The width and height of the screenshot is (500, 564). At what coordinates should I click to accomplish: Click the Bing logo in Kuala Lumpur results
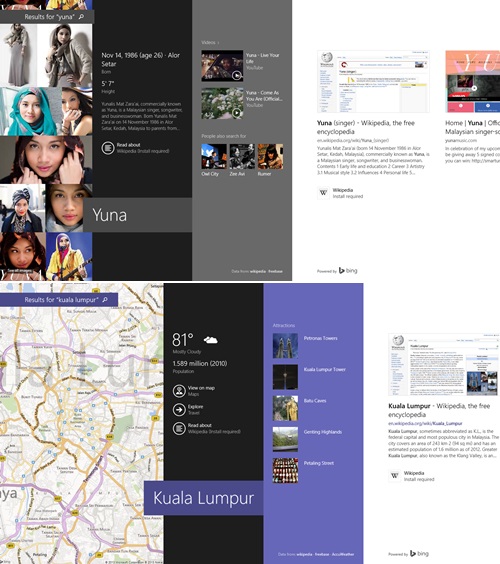[419, 554]
